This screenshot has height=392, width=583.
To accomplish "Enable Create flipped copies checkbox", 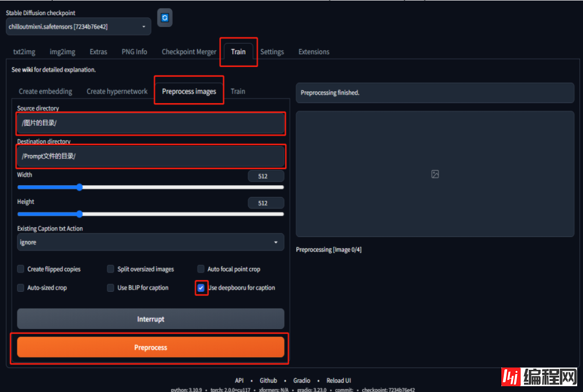I will point(22,269).
